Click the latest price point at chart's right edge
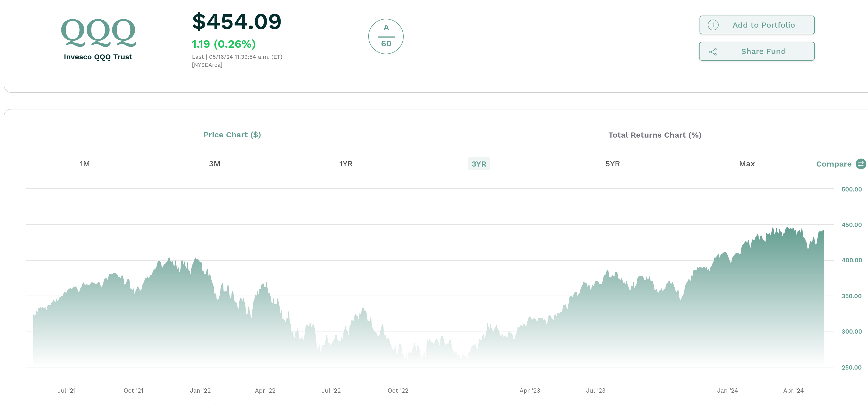The width and height of the screenshot is (868, 405). pyautogui.click(x=823, y=230)
